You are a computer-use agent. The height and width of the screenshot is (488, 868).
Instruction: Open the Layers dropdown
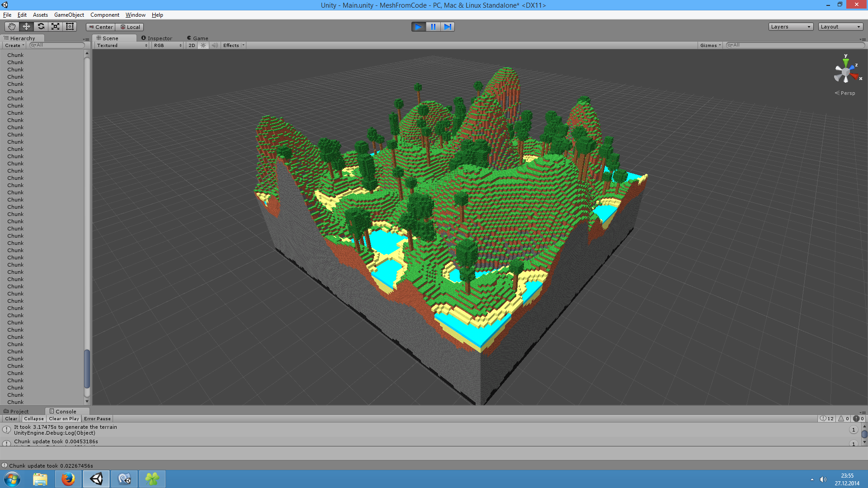(791, 27)
